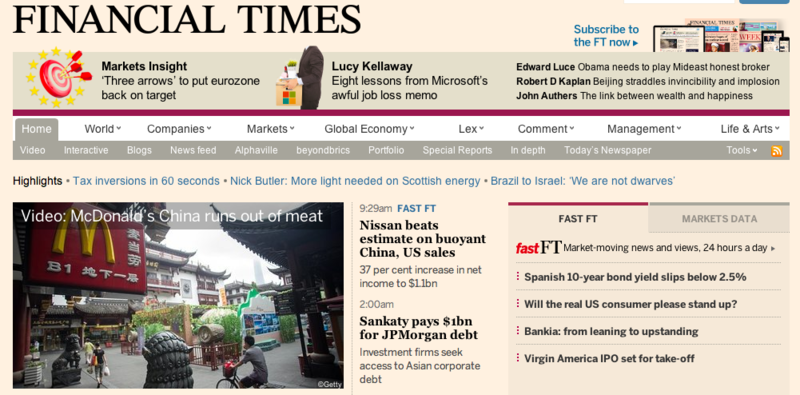Open Edward Luce Obama Mideast column
This screenshot has height=395, width=800.
coord(643,67)
